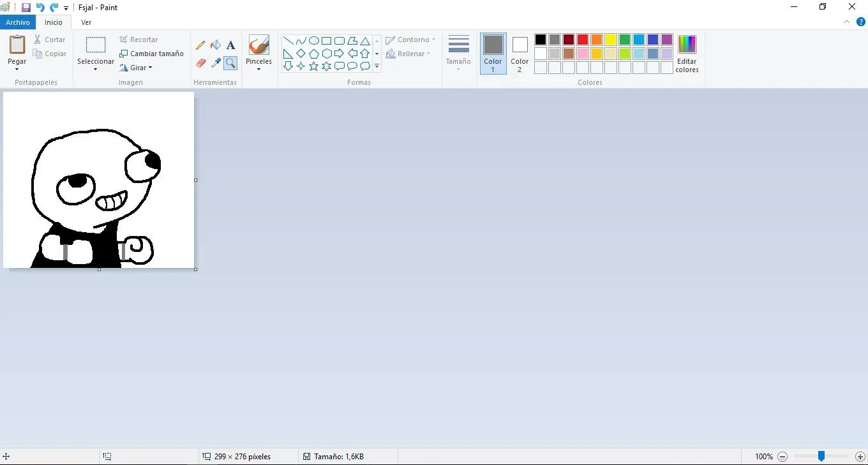The height and width of the screenshot is (465, 868).
Task: Open the Seleccionar dropdown arrow
Action: coord(95,69)
